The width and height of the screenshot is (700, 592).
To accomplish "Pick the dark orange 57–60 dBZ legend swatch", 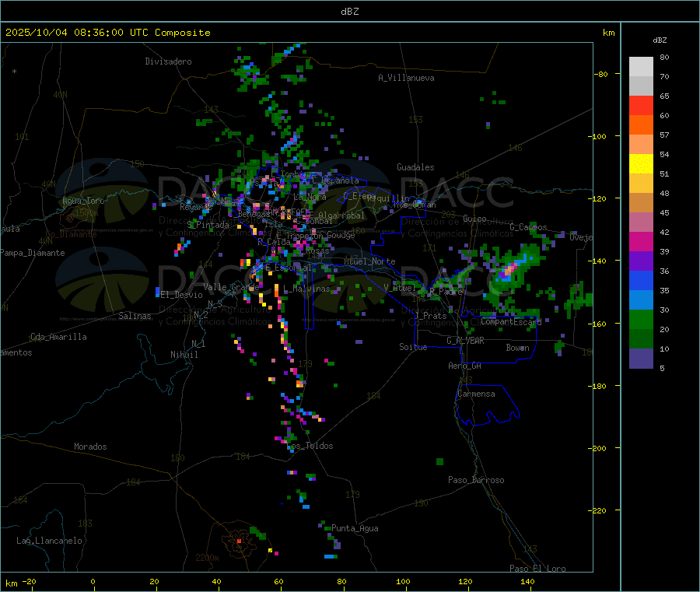I will click(641, 125).
